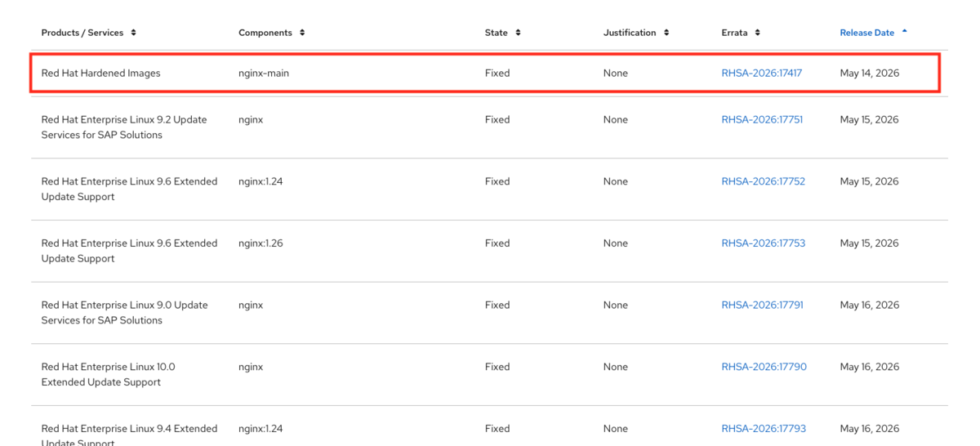Select 'Red Hat Enterprise Linux 10.0 Extended Update' cell
The height and width of the screenshot is (446, 980).
109,375
